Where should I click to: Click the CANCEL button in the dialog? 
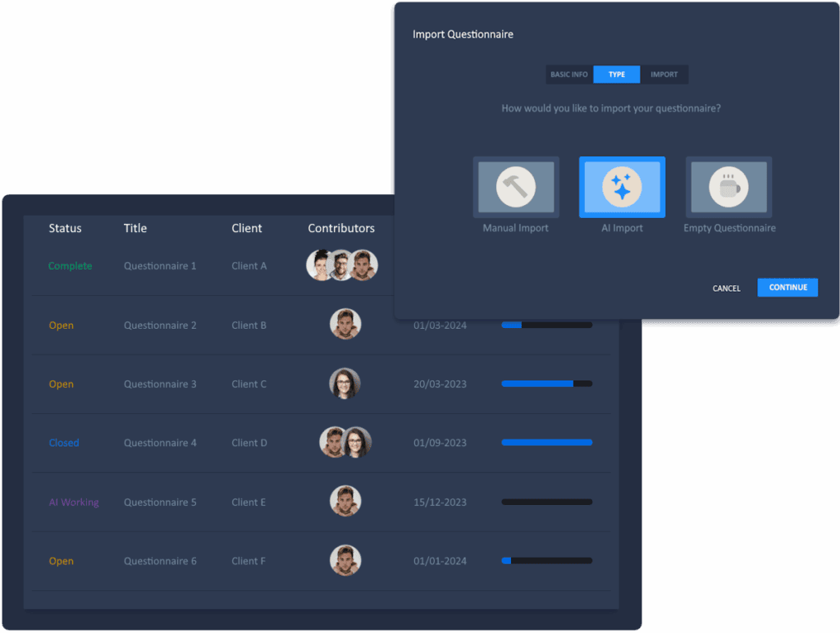point(727,288)
